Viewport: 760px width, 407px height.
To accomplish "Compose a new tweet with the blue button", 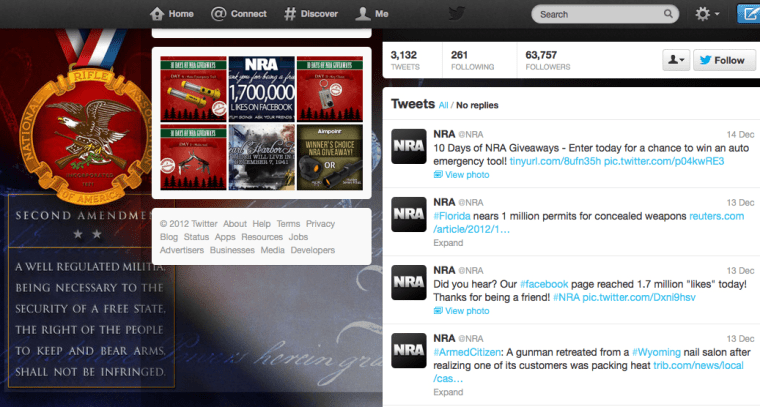I will click(748, 14).
